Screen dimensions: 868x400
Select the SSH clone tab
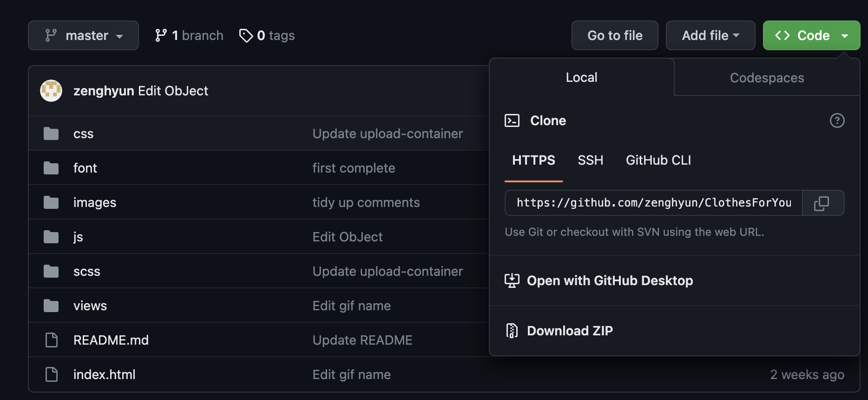point(590,160)
